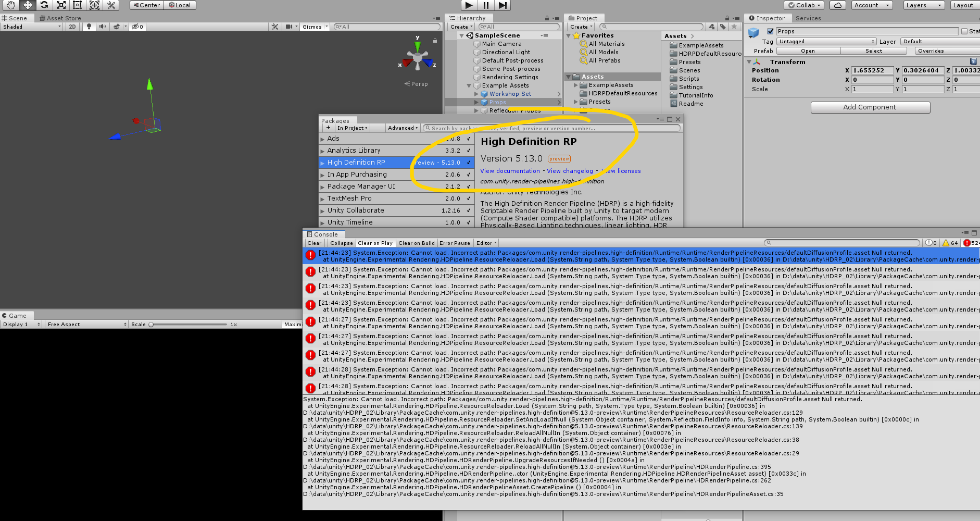The height and width of the screenshot is (521, 980).
Task: Click the Add Component button
Action: pos(870,107)
